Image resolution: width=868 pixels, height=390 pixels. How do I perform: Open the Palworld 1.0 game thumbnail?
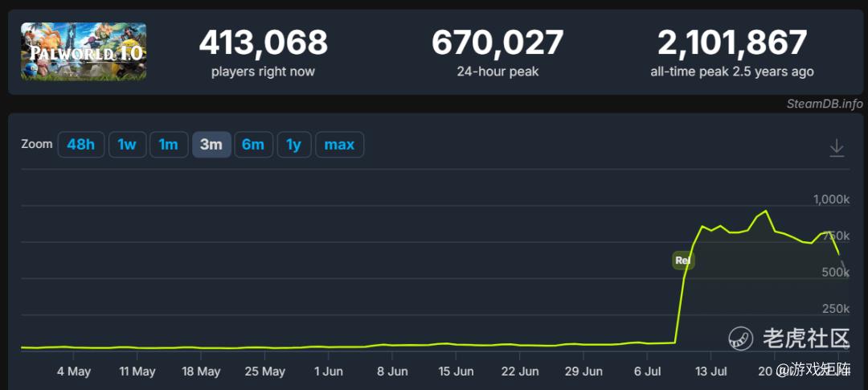[84, 51]
